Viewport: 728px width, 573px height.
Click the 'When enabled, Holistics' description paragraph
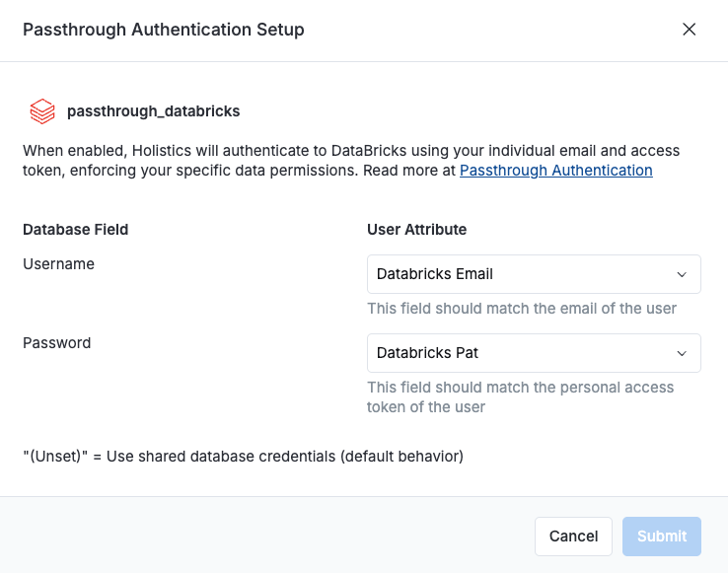pyautogui.click(x=296, y=161)
